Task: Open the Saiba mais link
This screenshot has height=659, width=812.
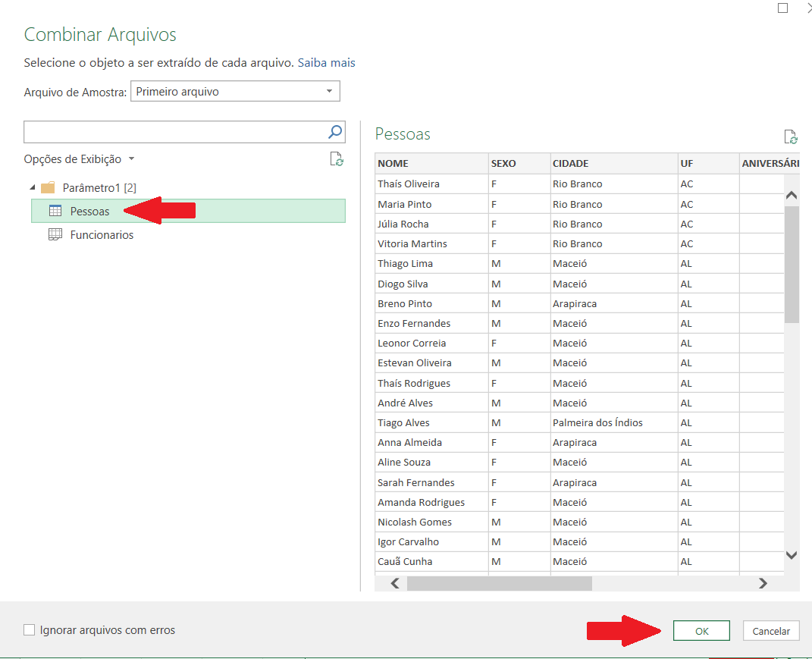Action: click(x=326, y=62)
